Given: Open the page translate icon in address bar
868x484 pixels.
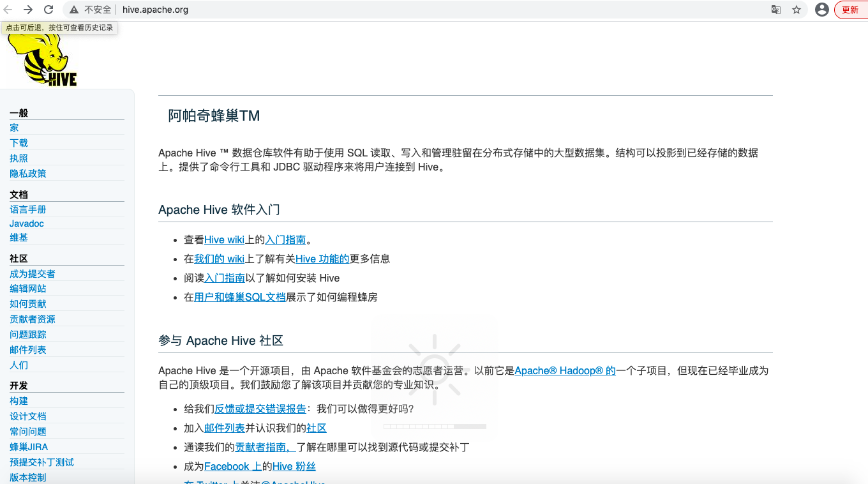Looking at the screenshot, I should coord(774,10).
